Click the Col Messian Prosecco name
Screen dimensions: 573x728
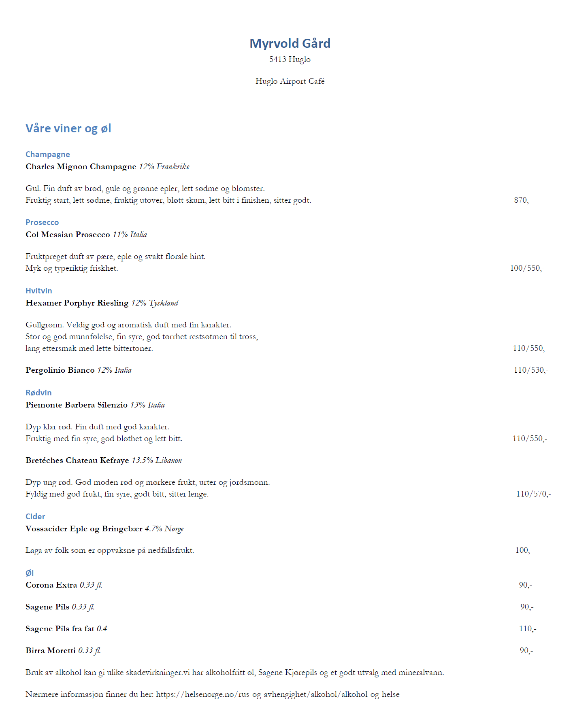(68, 235)
